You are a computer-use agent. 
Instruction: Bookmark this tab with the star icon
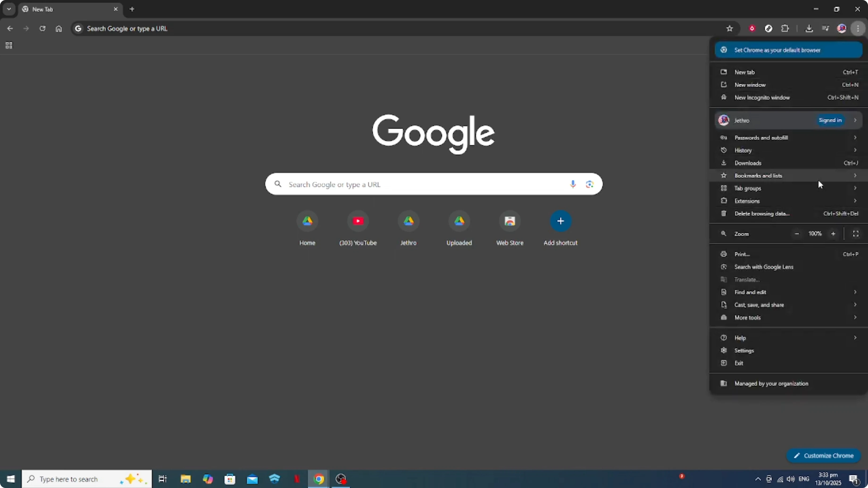(730, 29)
